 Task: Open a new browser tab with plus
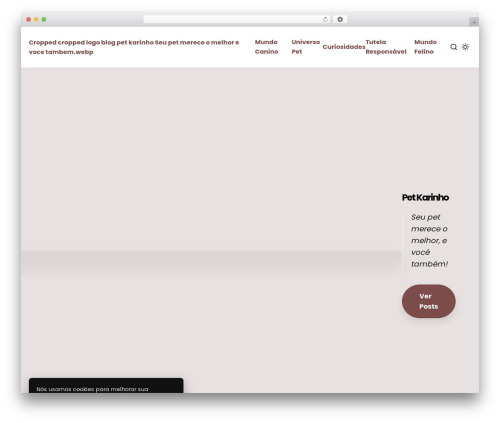(x=474, y=22)
